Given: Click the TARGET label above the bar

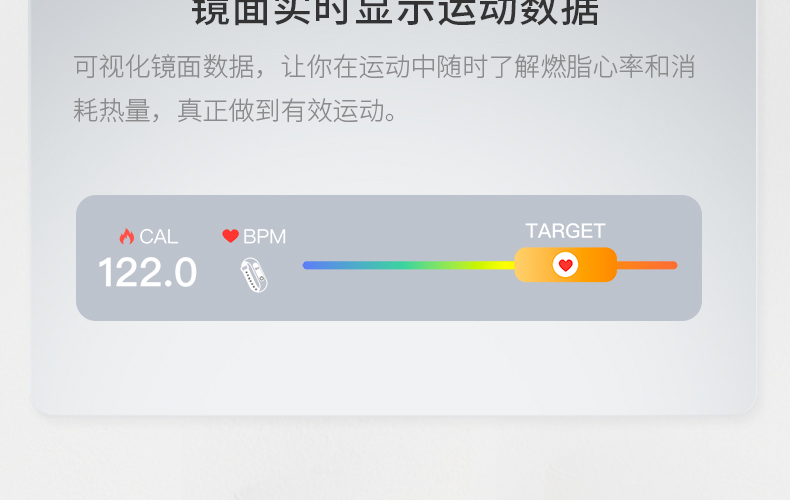Looking at the screenshot, I should coord(565,231).
